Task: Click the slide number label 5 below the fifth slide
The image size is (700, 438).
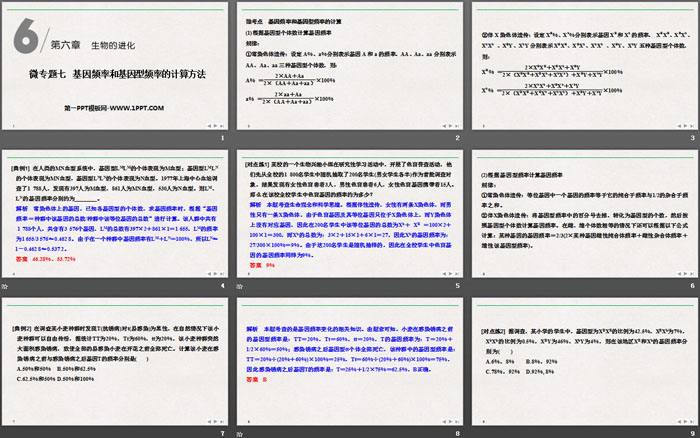Action: pyautogui.click(x=458, y=285)
